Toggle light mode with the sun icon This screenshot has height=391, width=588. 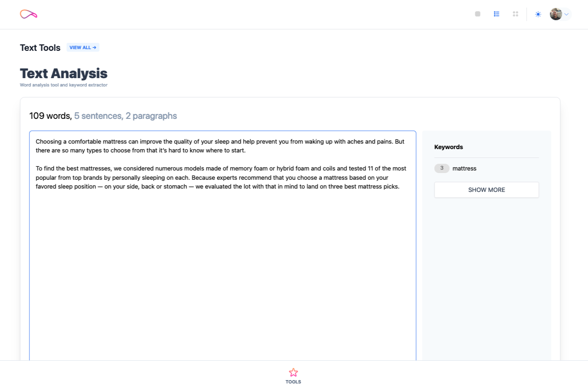click(538, 14)
